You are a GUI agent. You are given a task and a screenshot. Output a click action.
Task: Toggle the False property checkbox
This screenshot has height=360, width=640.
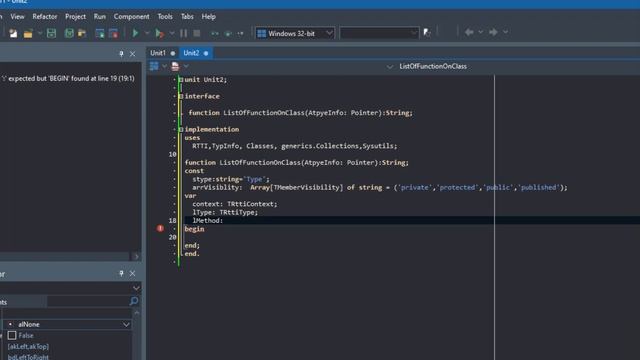tap(12, 336)
